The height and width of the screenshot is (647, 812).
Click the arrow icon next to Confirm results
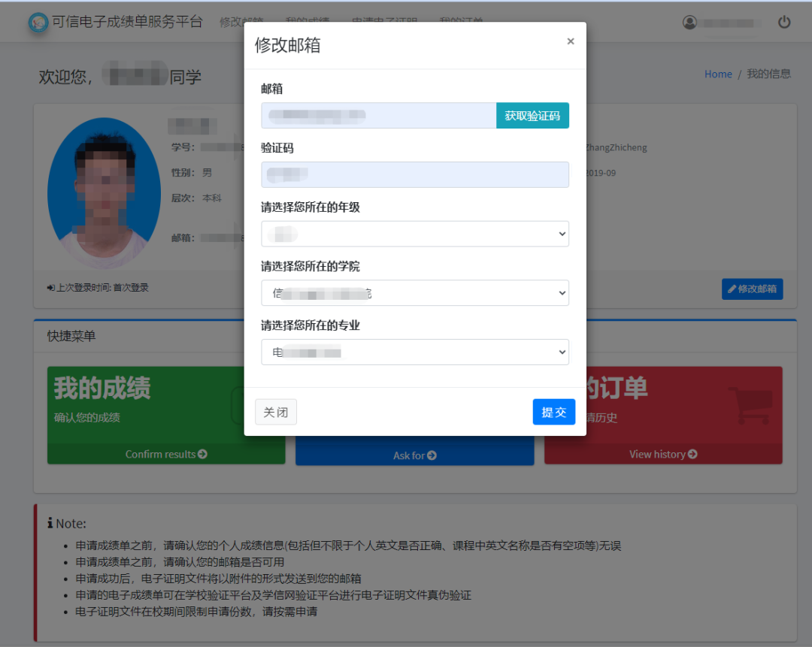point(202,454)
